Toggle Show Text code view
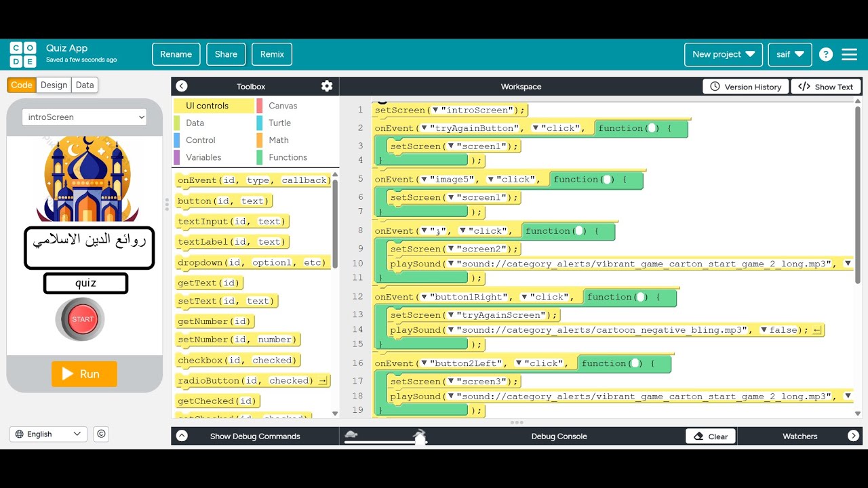868x488 pixels. click(x=826, y=87)
